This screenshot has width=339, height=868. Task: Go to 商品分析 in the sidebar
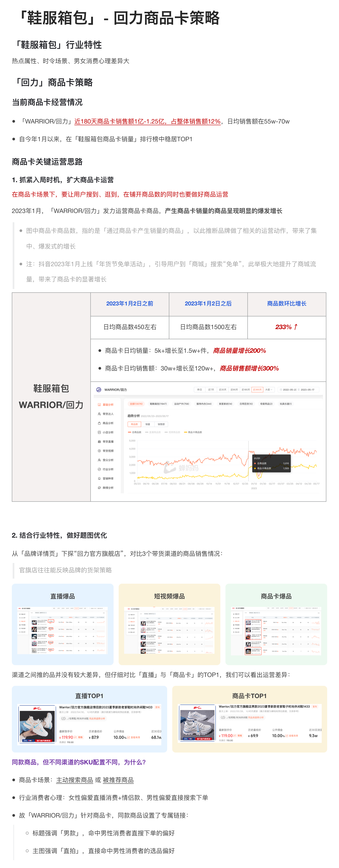point(106,423)
